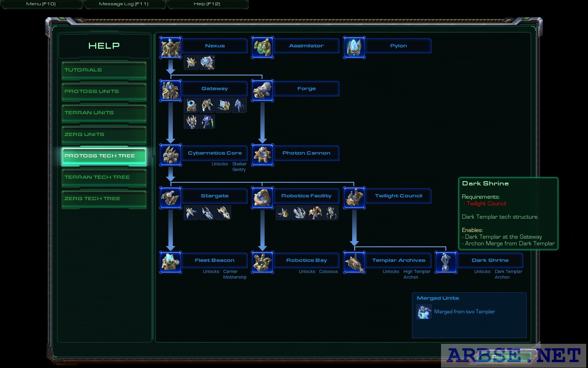The width and height of the screenshot is (588, 368).
Task: Click the Fleet Beacon building icon
Action: 170,262
